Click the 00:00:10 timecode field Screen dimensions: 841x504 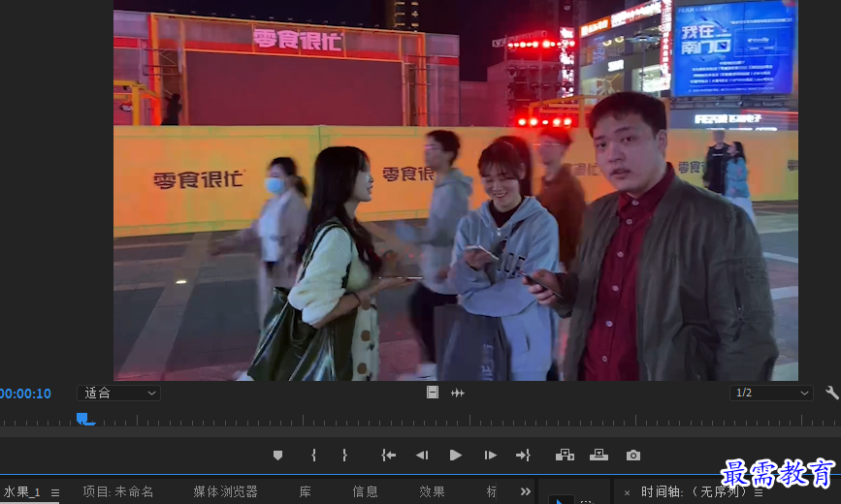[x=24, y=394]
